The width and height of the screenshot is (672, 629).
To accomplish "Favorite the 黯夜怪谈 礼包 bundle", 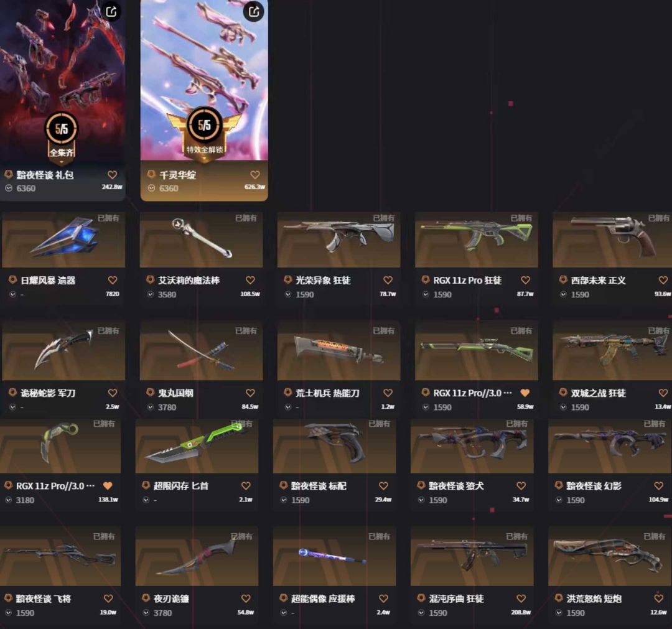I will [112, 175].
